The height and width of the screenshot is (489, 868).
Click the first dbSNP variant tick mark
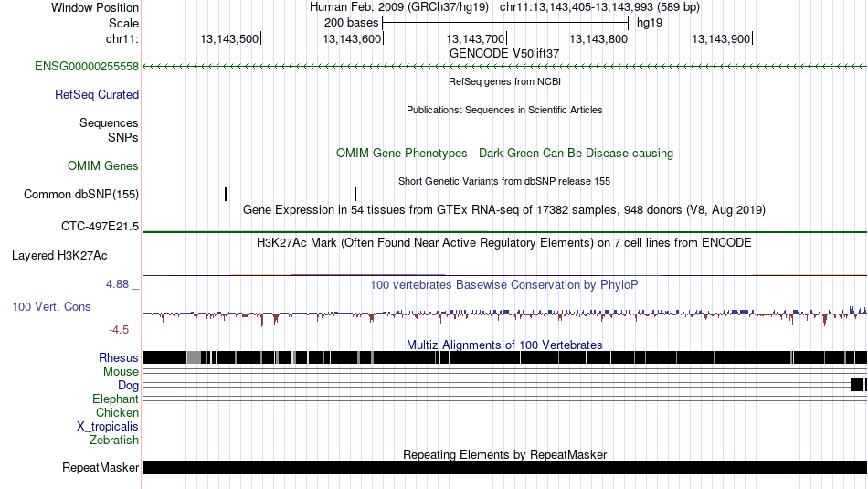(x=226, y=194)
